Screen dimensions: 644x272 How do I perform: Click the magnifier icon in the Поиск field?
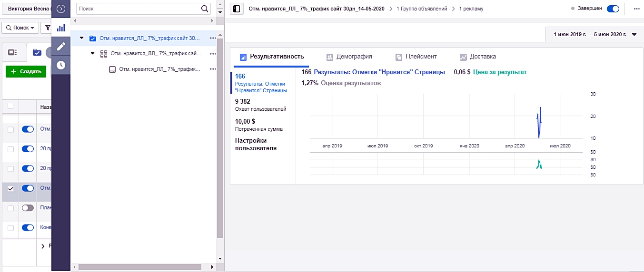205,9
